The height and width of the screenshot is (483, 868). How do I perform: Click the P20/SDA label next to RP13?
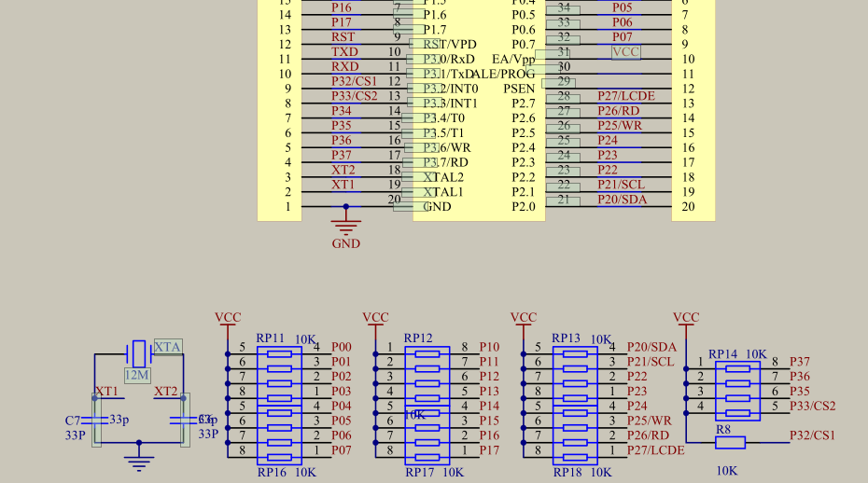pos(651,347)
